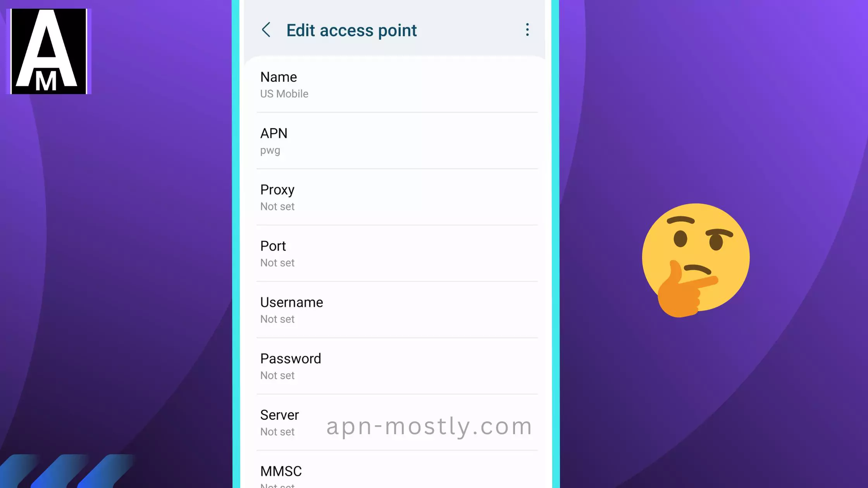The width and height of the screenshot is (868, 488).
Task: Tap the back arrow icon
Action: pyautogui.click(x=267, y=30)
